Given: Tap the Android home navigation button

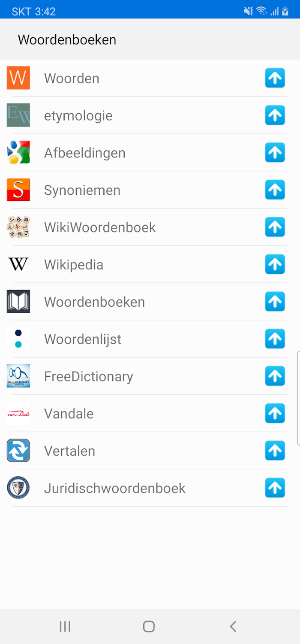Looking at the screenshot, I should (x=149, y=626).
